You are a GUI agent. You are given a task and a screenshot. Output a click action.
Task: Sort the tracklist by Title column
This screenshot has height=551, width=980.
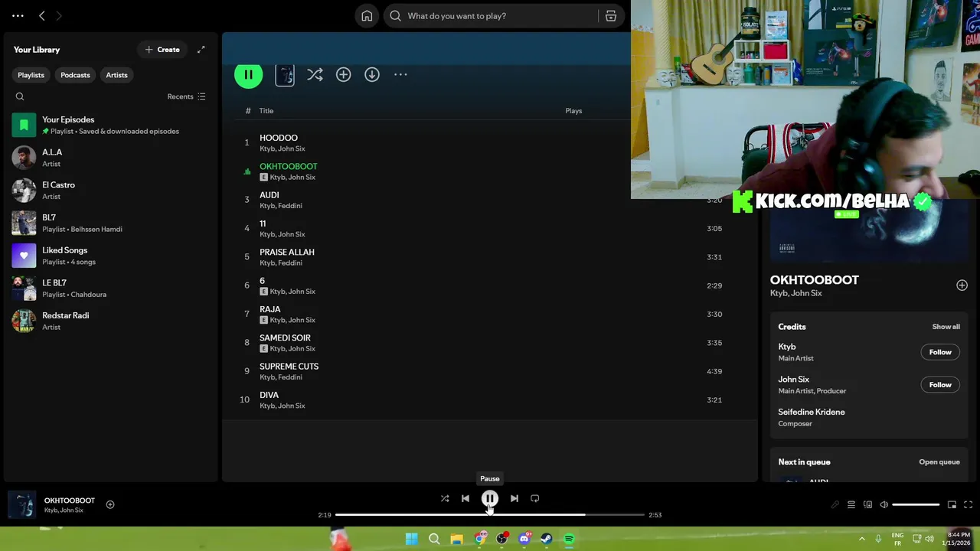(x=266, y=111)
